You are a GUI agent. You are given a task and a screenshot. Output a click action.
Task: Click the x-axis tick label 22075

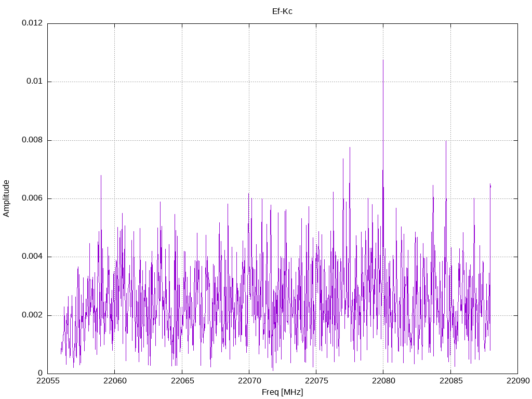point(316,381)
